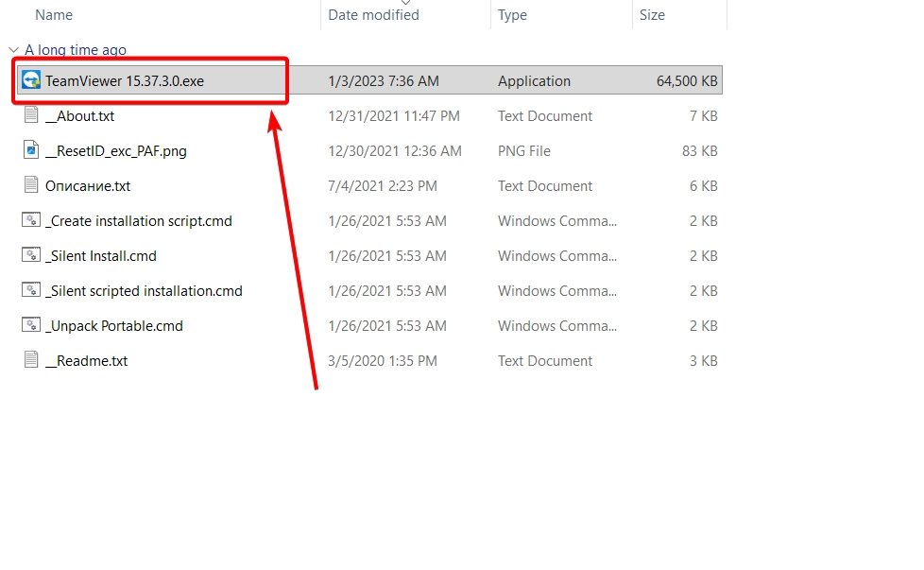Viewport: 924px width, 570px height.
Task: Click the date 1/3/2023 7:36 AM
Action: click(x=384, y=80)
